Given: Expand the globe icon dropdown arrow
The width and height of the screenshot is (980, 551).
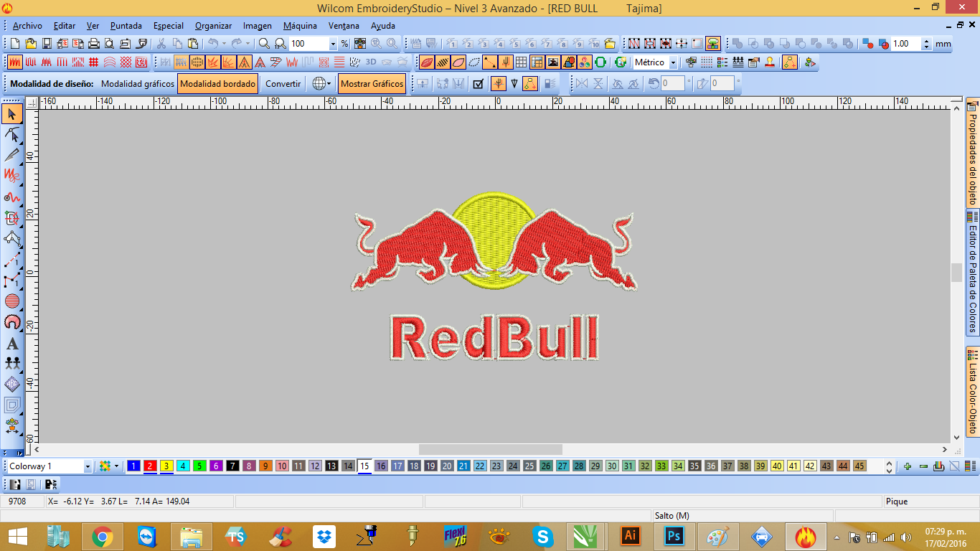Looking at the screenshot, I should (329, 84).
